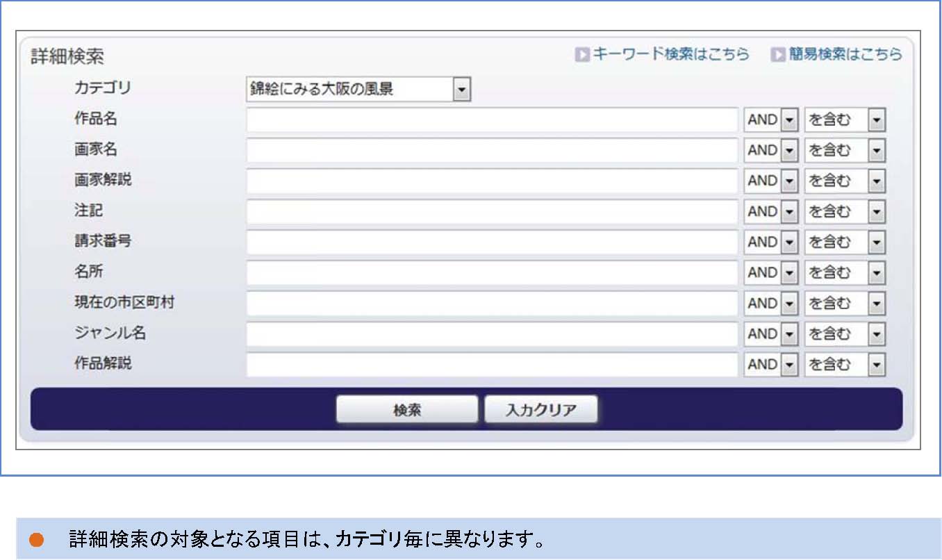Screen dimensions: 942x560
Task: Open the AND dropdown in ジャンル名 row
Action: pos(771,333)
